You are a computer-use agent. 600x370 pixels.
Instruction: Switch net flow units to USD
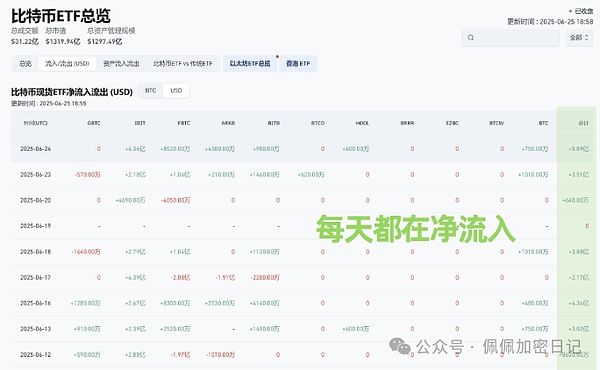pyautogui.click(x=176, y=91)
